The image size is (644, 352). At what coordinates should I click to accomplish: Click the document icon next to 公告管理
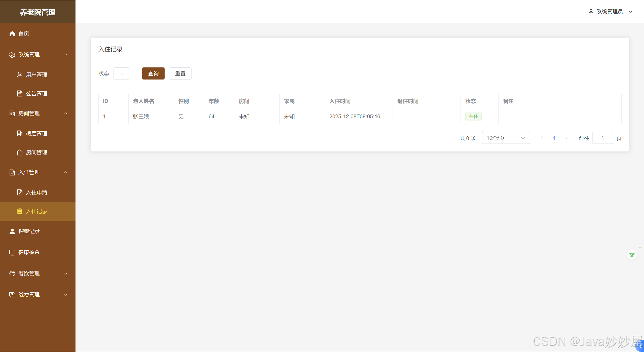[x=20, y=93]
